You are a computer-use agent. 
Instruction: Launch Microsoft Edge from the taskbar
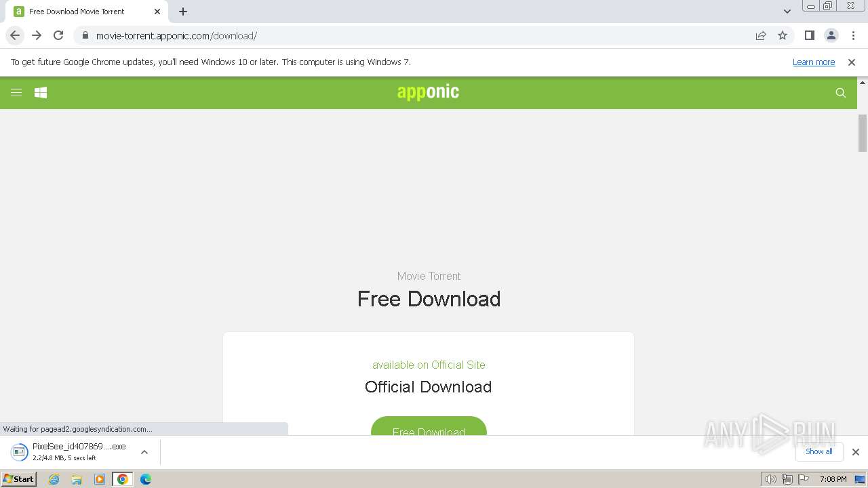tap(146, 479)
